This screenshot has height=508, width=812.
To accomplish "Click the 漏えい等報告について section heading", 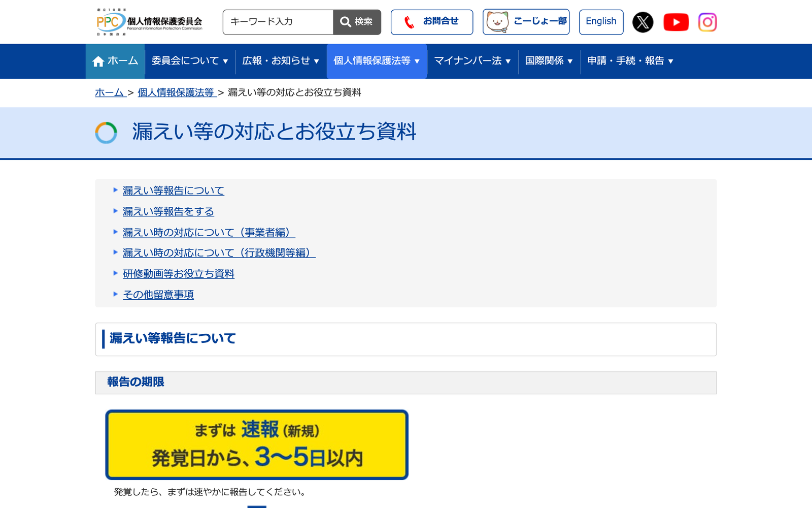I will 173,338.
